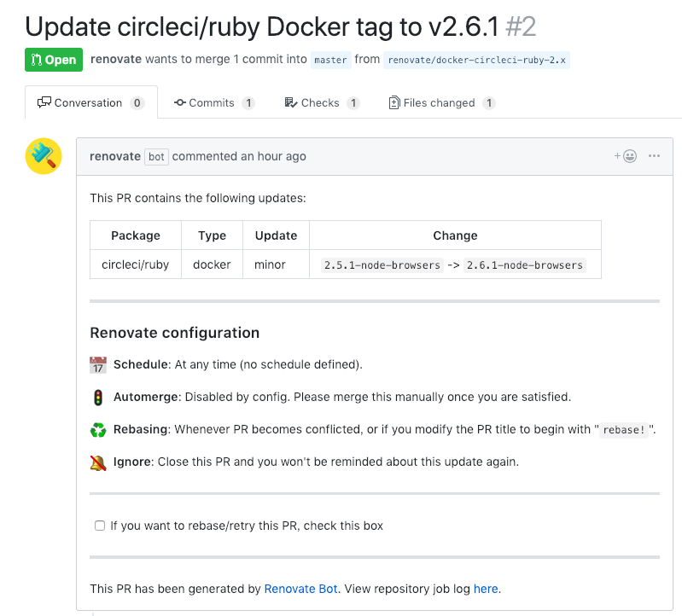Switch to the Checks tab
Image resolution: width=682 pixels, height=616 pixels.
coord(322,102)
